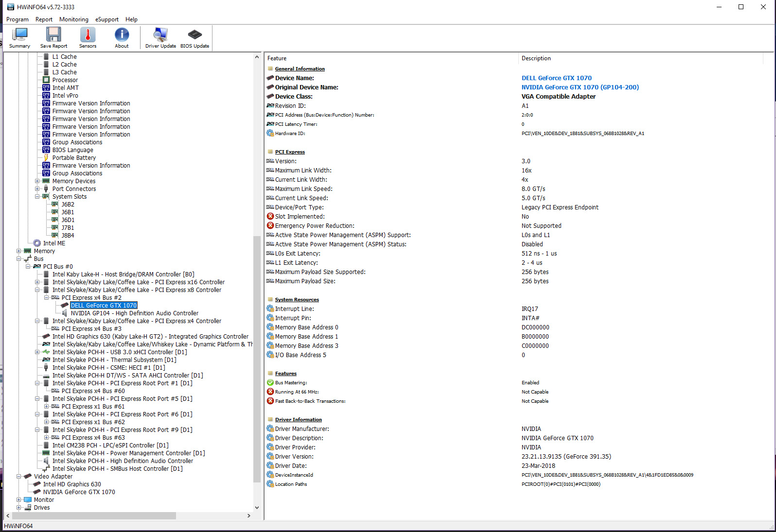
Task: Click the Drives icon in tree
Action: (28, 508)
